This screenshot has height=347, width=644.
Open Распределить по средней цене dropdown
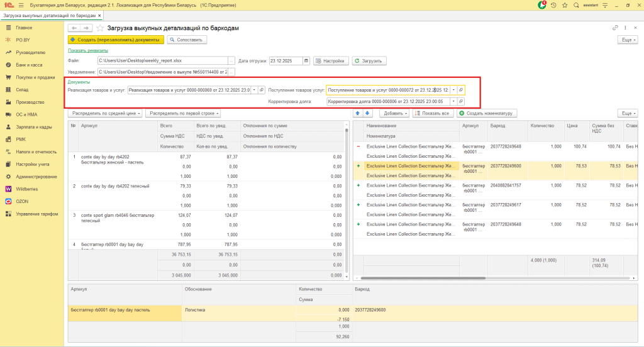[x=105, y=113]
